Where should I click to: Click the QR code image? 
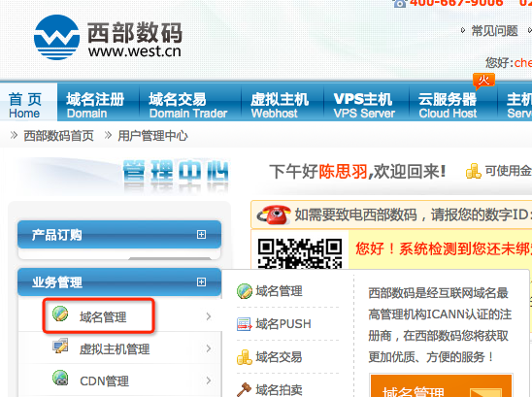coord(300,253)
